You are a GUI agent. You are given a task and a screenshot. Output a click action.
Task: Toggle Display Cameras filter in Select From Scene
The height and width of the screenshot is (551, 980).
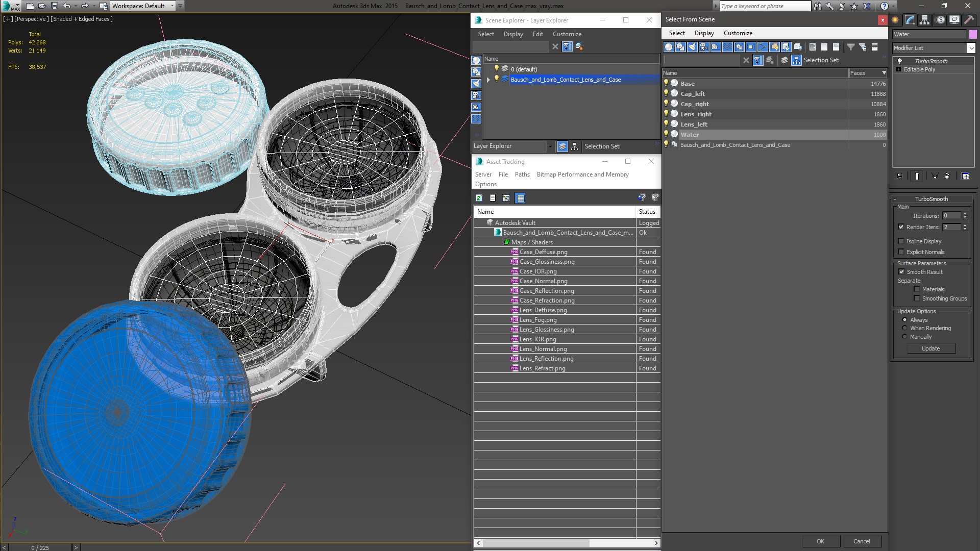[x=704, y=47]
